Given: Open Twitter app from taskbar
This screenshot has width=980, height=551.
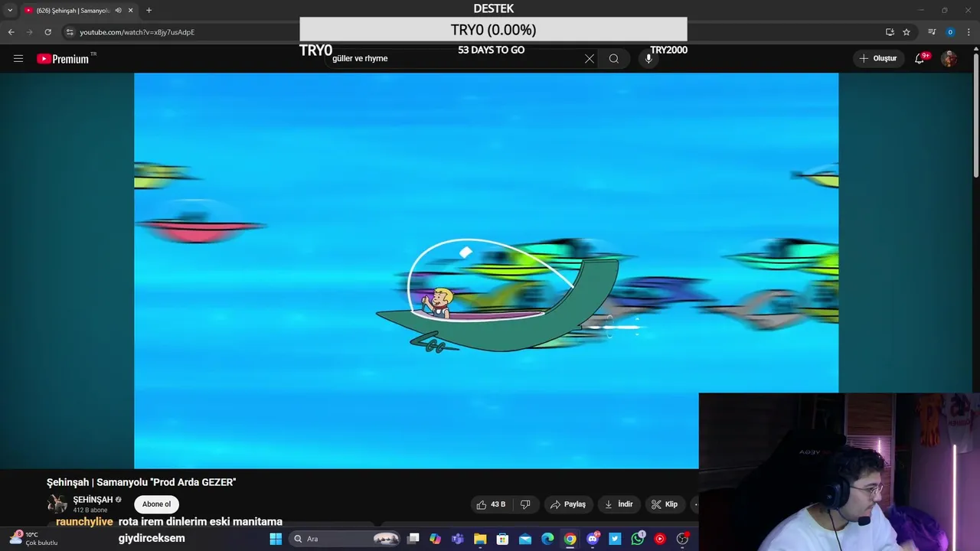Looking at the screenshot, I should (x=615, y=539).
